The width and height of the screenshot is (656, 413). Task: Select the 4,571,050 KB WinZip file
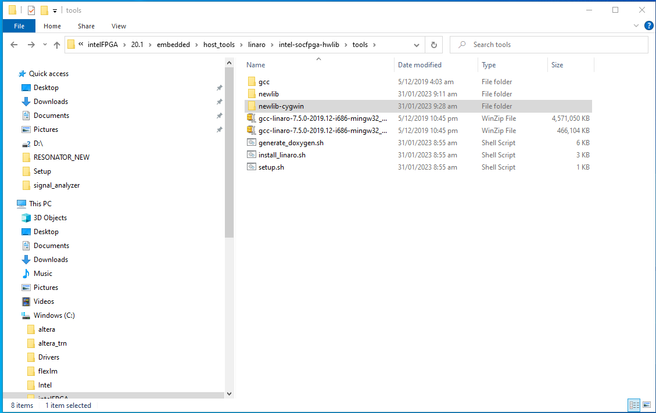[x=418, y=118]
